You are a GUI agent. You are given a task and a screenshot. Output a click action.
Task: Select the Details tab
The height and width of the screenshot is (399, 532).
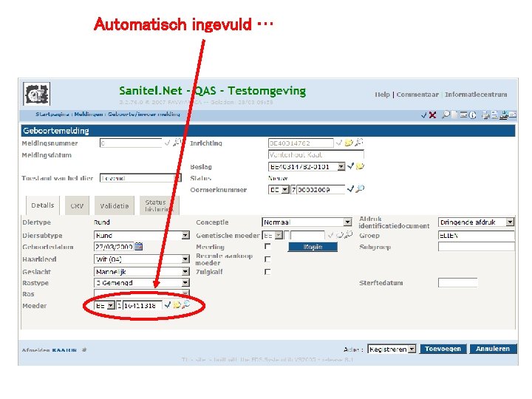pos(43,205)
